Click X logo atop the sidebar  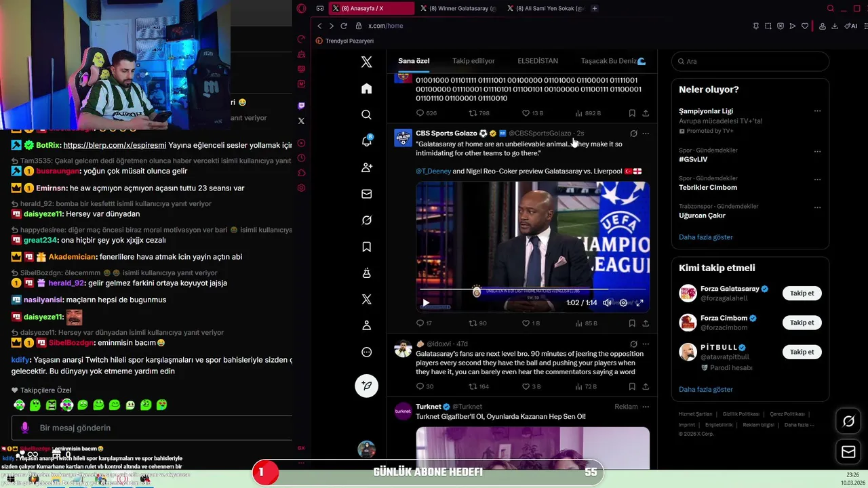point(366,62)
